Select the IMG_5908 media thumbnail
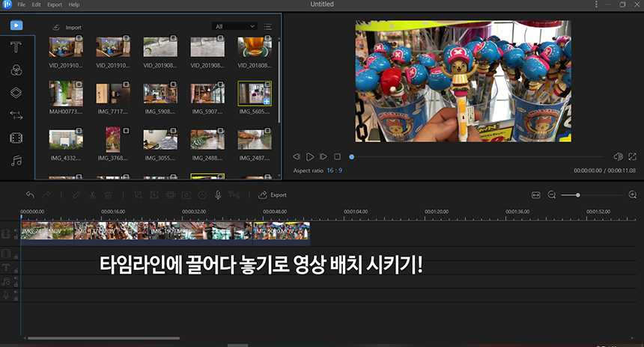This screenshot has width=644, height=347. 160,93
